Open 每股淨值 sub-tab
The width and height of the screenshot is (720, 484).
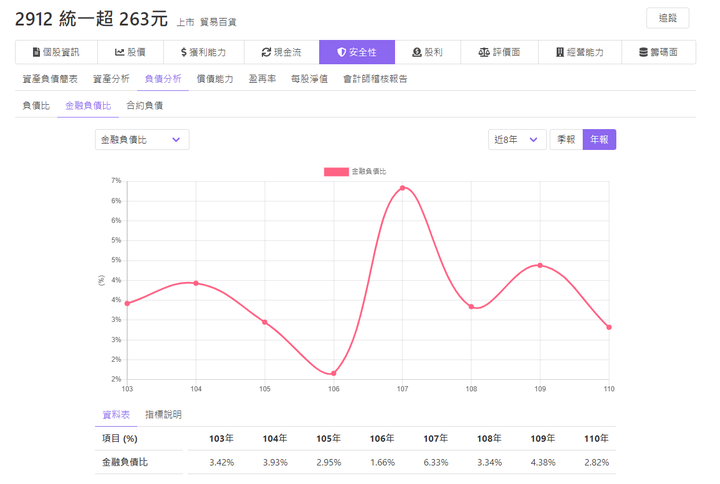click(309, 79)
